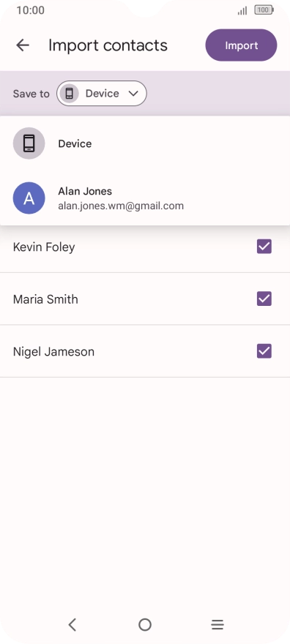This screenshot has height=644, width=290.
Task: Tap Android navigation back button
Action: (72, 625)
